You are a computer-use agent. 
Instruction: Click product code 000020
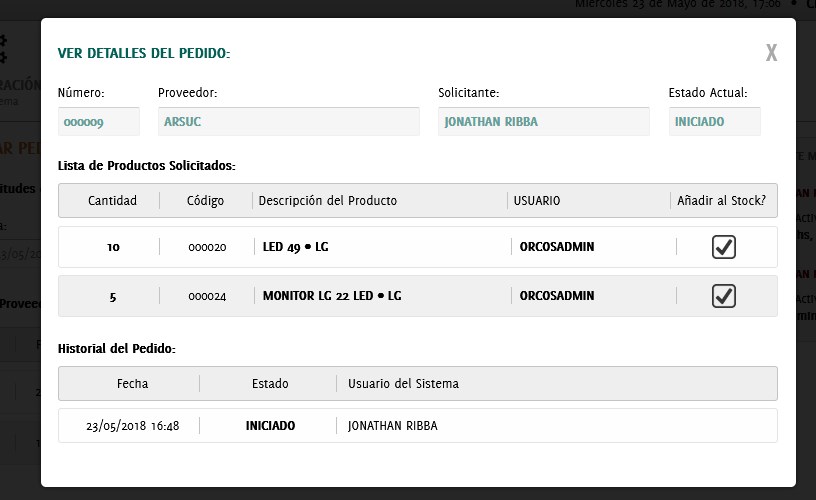[x=207, y=247]
